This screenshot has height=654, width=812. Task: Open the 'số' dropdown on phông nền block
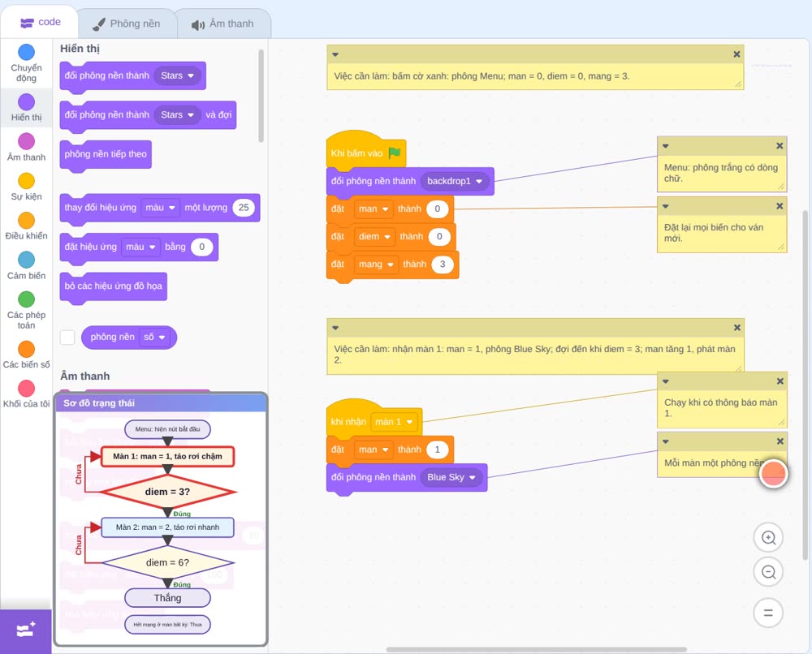pos(154,338)
